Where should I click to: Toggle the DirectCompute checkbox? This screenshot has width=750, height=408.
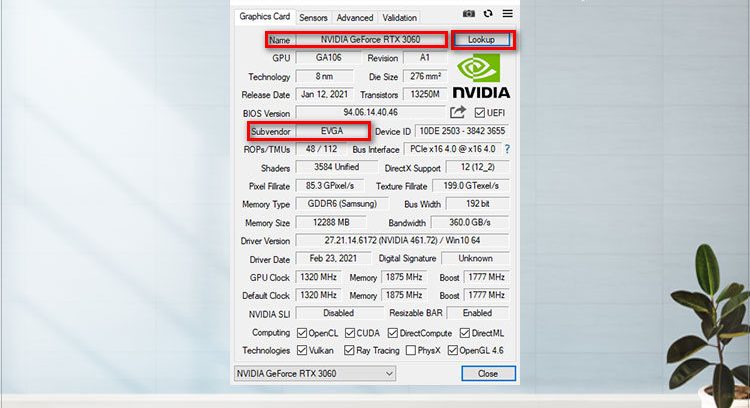pyautogui.click(x=393, y=332)
